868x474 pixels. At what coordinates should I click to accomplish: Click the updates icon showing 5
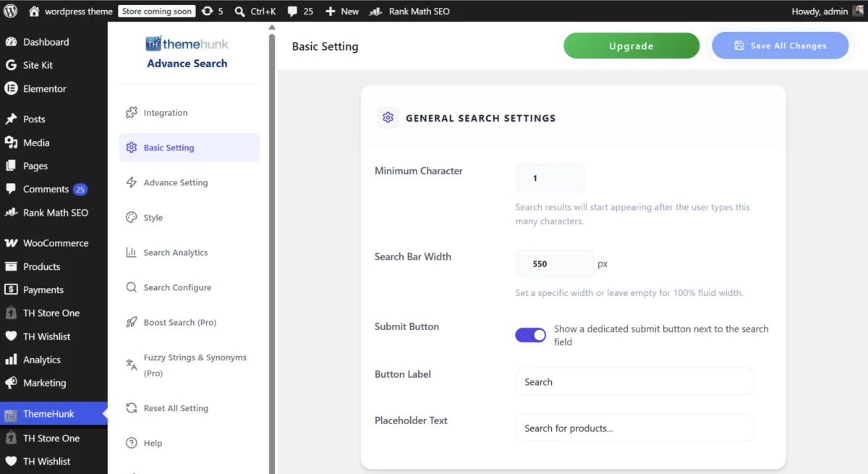point(208,12)
